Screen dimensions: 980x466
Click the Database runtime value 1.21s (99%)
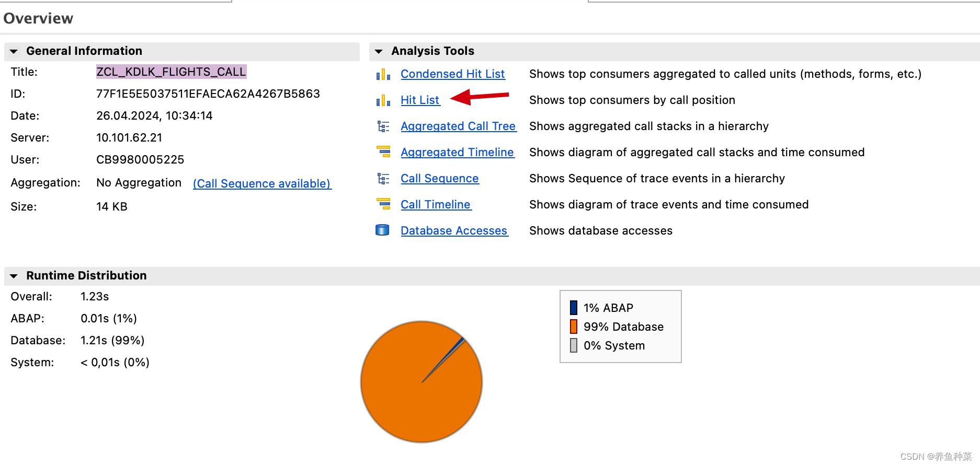tap(112, 341)
